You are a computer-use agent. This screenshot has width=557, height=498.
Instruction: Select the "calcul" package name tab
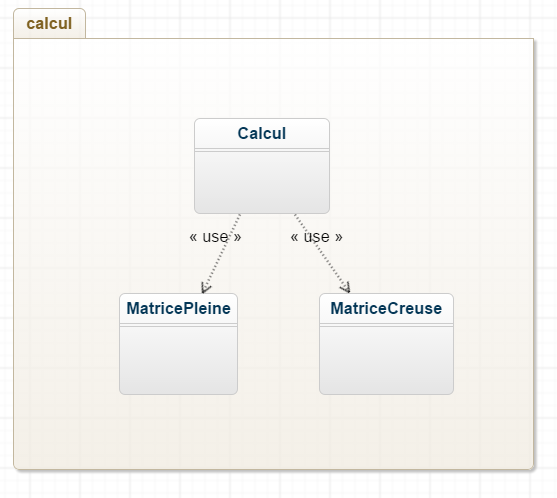coord(49,23)
